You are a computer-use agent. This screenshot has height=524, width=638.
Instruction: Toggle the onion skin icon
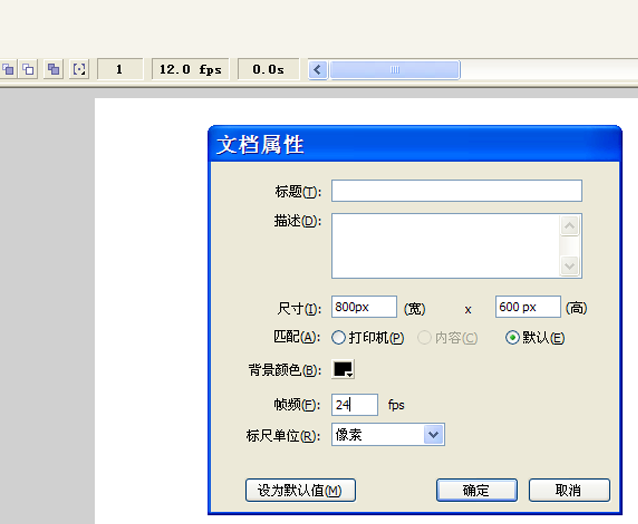(x=8, y=69)
